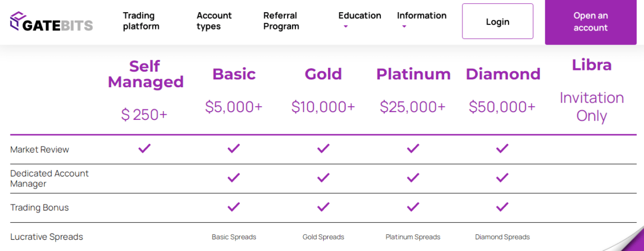Open the Trading platform menu item
Screen dimensions: 644x251
(x=141, y=21)
